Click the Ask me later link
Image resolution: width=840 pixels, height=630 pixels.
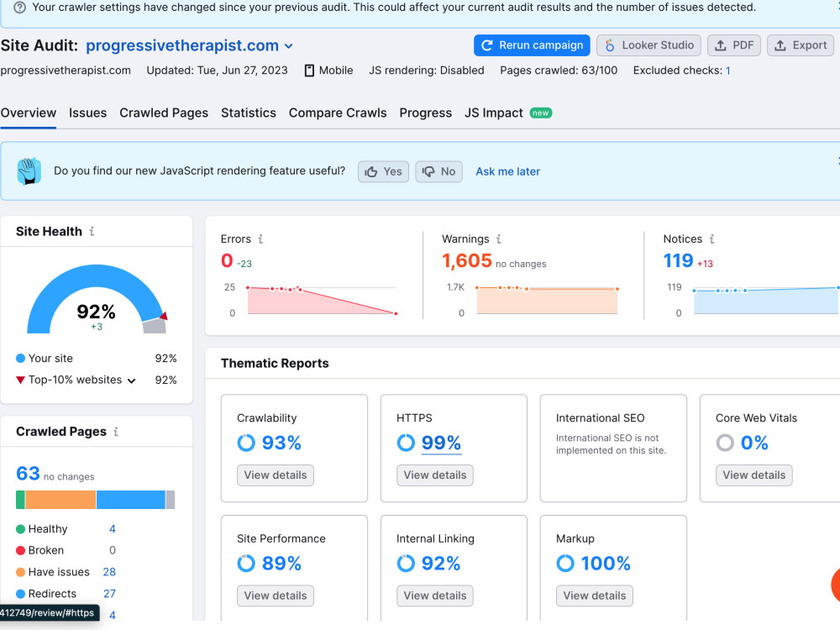508,171
